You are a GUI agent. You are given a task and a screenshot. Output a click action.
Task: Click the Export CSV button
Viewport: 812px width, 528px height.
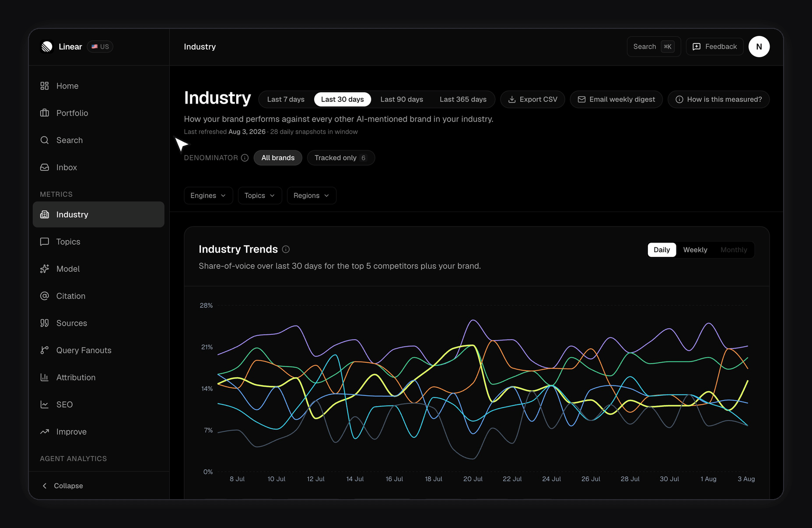(x=532, y=100)
